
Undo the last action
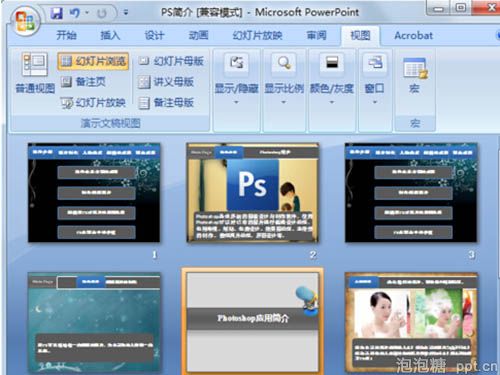coord(75,13)
